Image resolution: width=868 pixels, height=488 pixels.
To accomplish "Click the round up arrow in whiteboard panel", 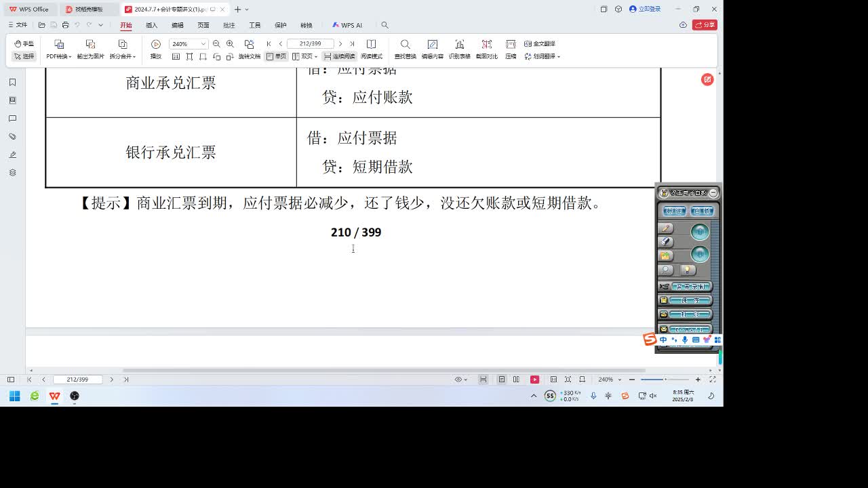I will pos(700,232).
